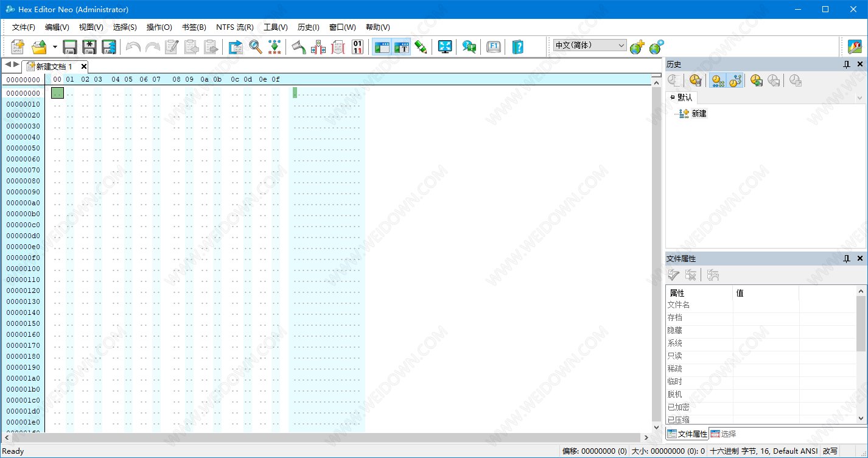Open the 帮助(V) menu

[x=378, y=27]
